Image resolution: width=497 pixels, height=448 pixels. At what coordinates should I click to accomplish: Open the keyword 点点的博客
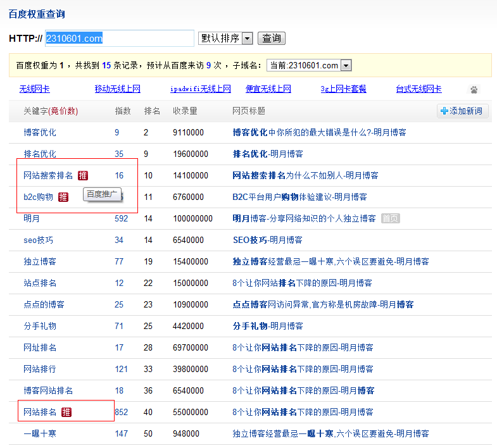click(44, 304)
